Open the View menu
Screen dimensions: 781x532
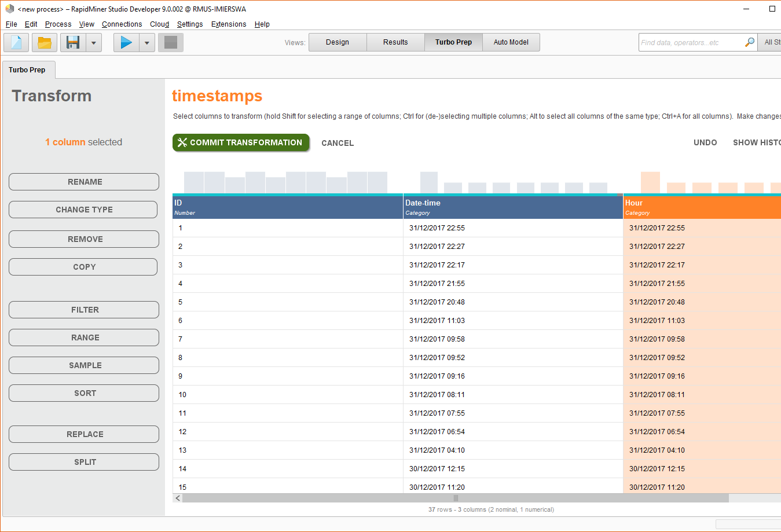coord(87,24)
